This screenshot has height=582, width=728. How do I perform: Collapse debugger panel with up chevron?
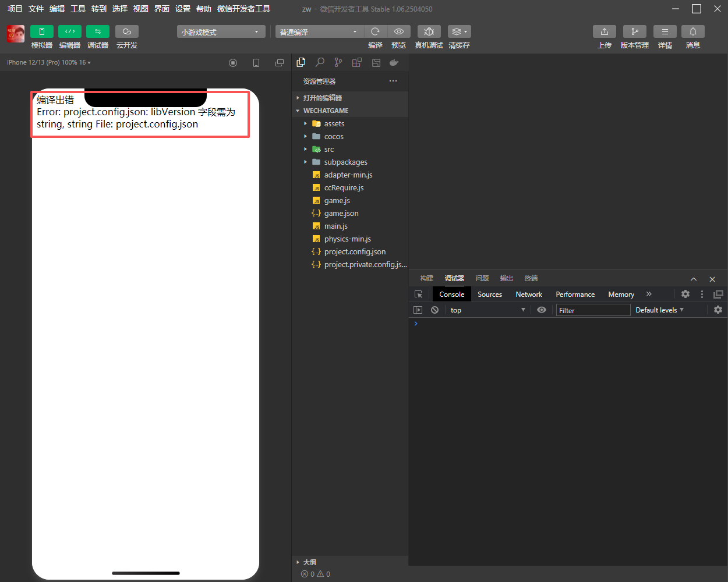click(694, 279)
